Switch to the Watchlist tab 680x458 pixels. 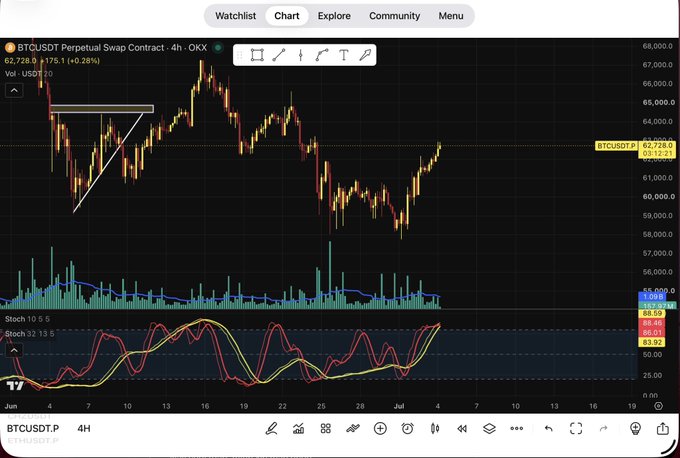(x=235, y=16)
